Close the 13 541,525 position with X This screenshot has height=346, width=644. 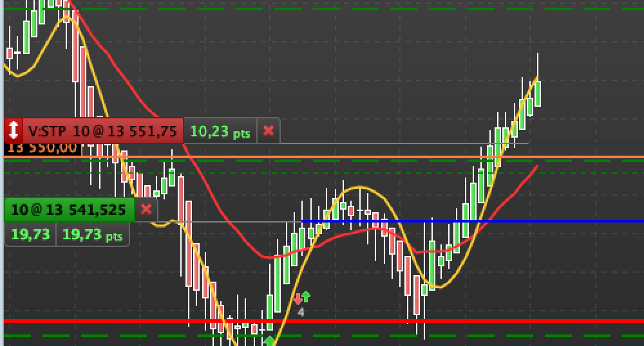[x=146, y=210]
